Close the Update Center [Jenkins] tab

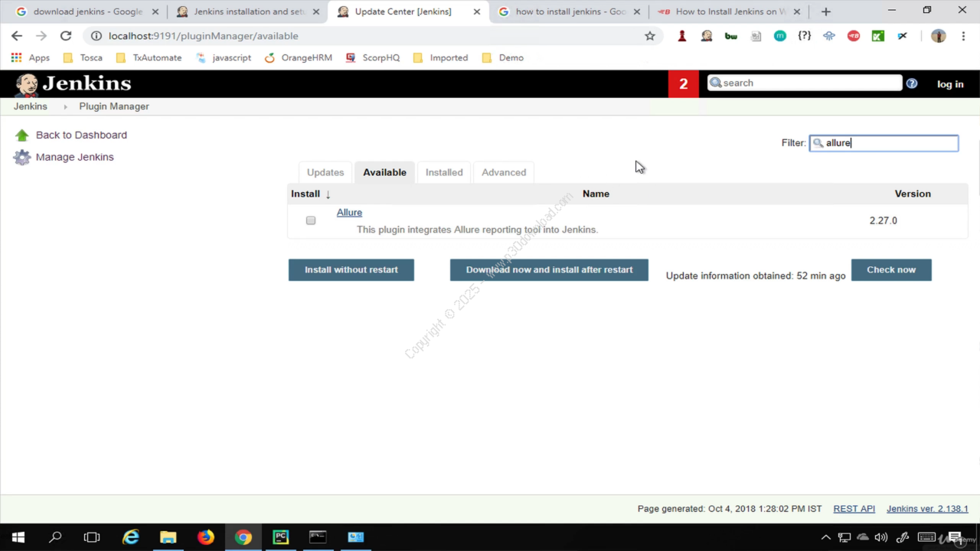(476, 11)
